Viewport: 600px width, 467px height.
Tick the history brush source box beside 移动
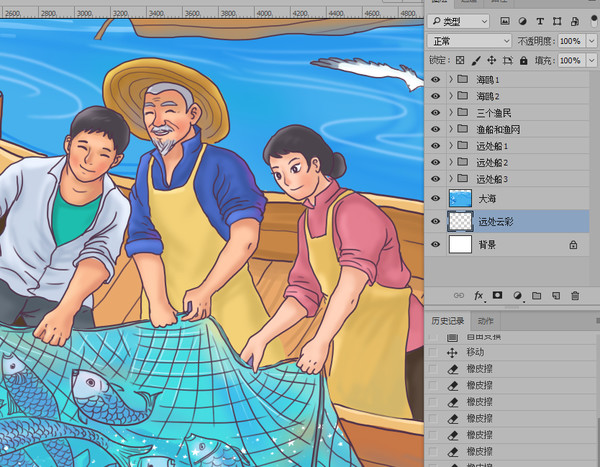(x=433, y=352)
